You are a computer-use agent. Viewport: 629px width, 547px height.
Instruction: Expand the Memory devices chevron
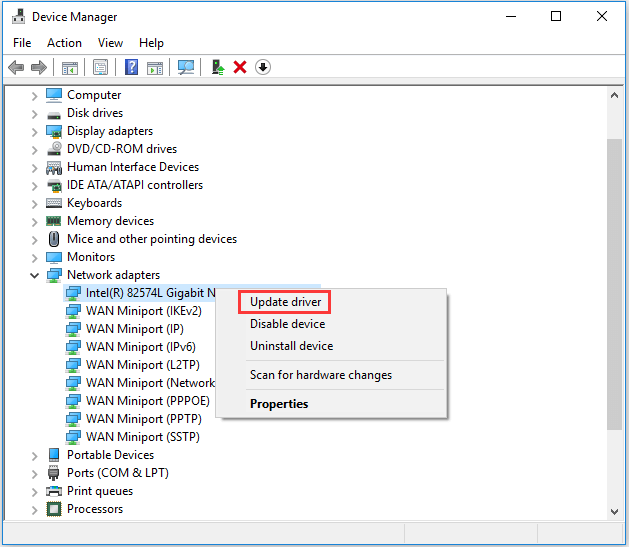(x=34, y=222)
